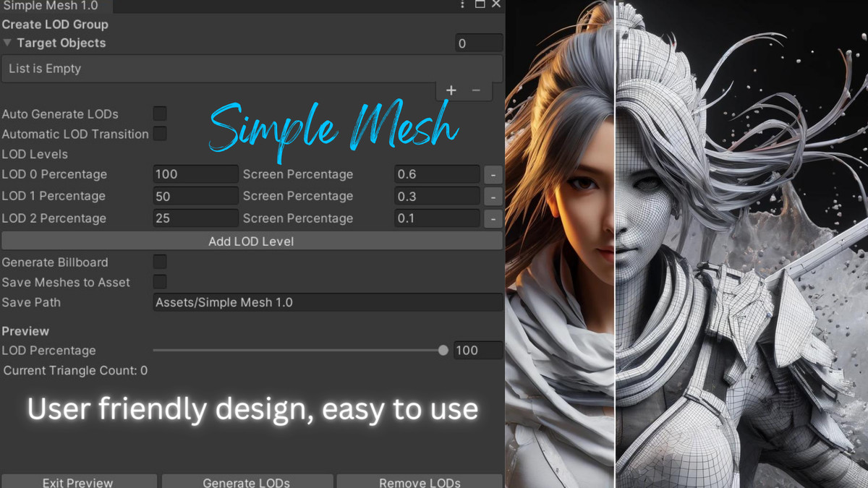Enable the Auto Generate LODs checkbox
The image size is (868, 488).
[x=160, y=114]
